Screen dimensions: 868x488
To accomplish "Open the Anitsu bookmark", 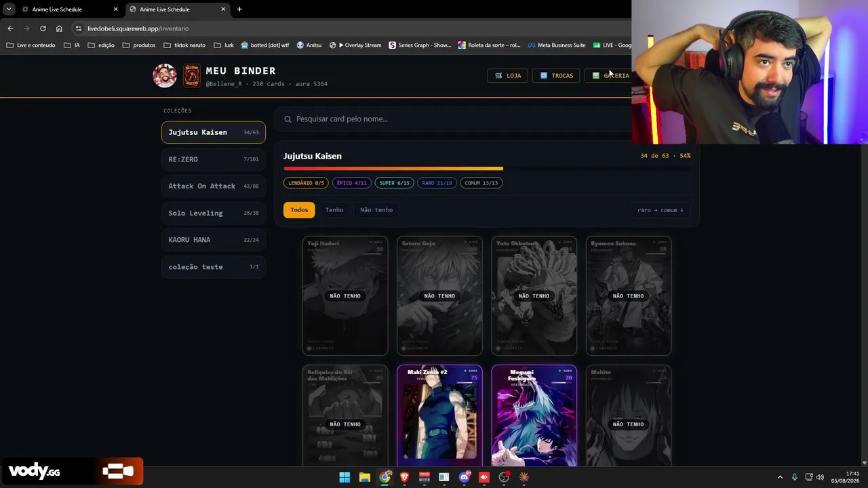I will click(309, 45).
